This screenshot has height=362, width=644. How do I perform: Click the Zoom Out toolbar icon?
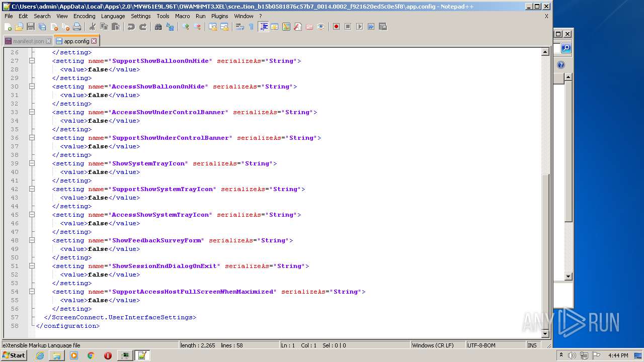[197, 27]
